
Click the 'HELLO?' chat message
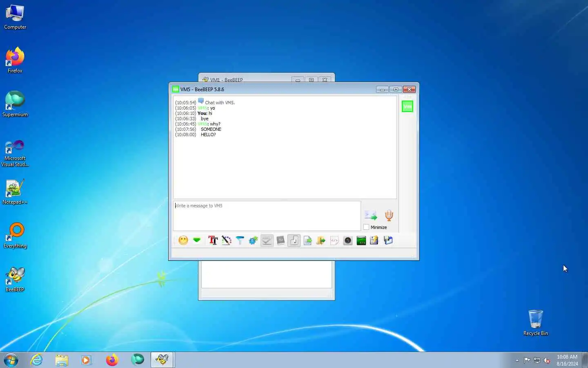click(x=208, y=135)
